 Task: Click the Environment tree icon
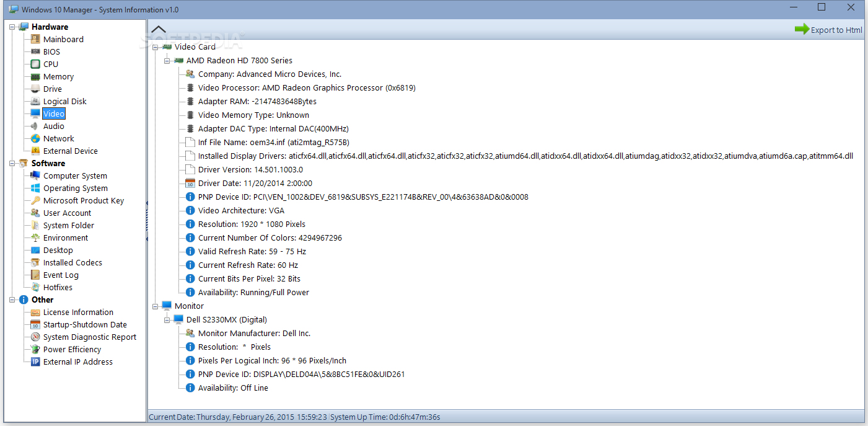pyautogui.click(x=35, y=237)
